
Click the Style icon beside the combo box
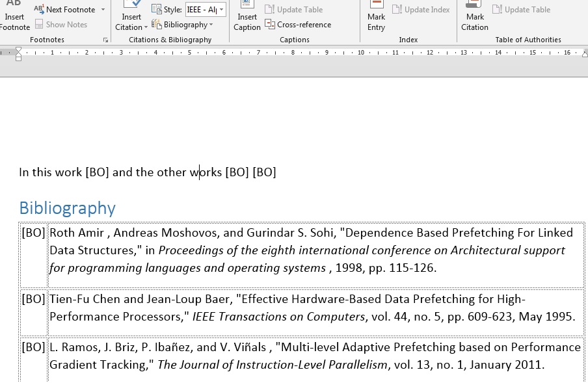click(x=156, y=9)
